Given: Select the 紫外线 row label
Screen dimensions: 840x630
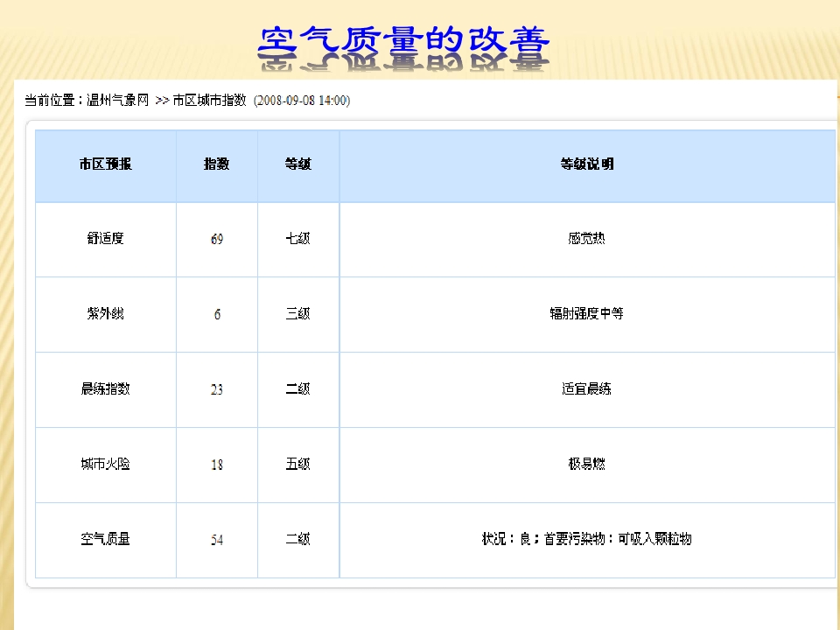Looking at the screenshot, I should point(105,313).
